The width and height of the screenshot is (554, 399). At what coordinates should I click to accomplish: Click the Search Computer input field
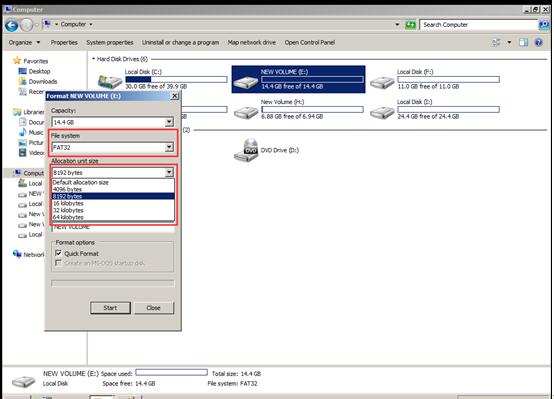478,25
